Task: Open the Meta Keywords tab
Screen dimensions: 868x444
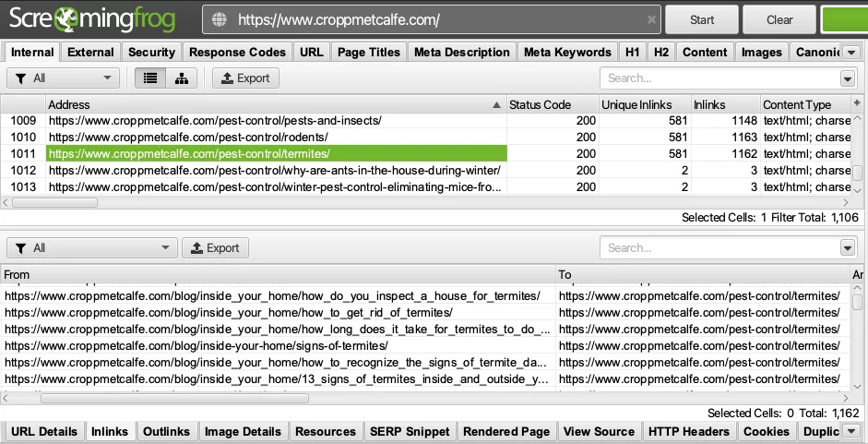Action: [567, 52]
